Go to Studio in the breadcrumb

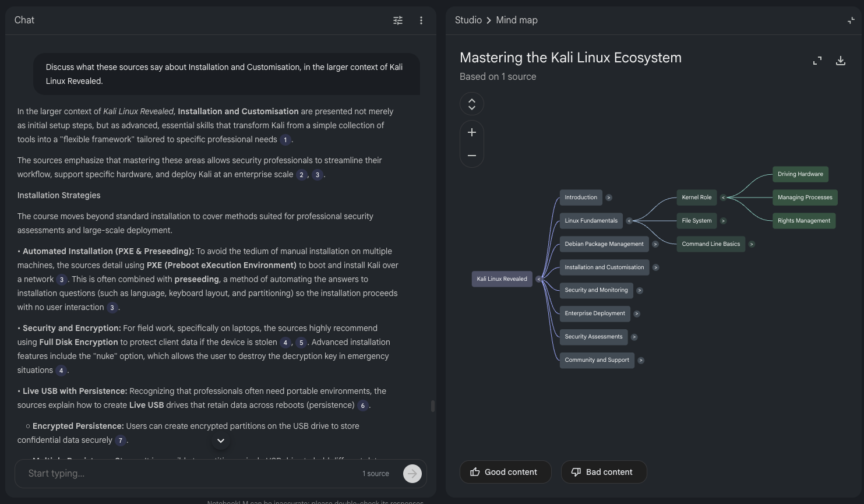point(468,20)
